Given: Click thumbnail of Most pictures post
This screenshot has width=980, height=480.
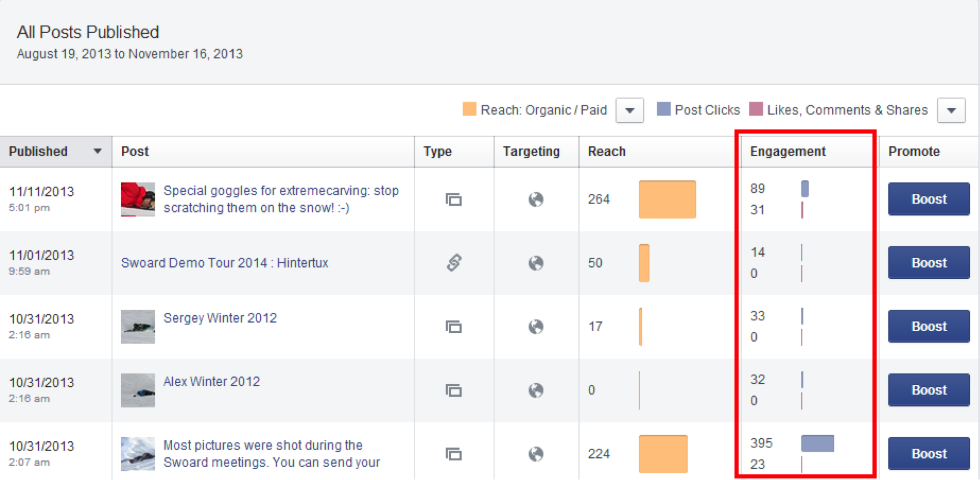Looking at the screenshot, I should 138,454.
